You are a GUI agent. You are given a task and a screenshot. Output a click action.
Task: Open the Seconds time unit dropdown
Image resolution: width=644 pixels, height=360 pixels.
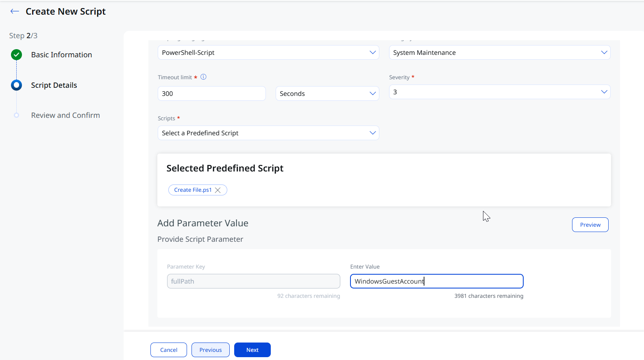(x=327, y=93)
